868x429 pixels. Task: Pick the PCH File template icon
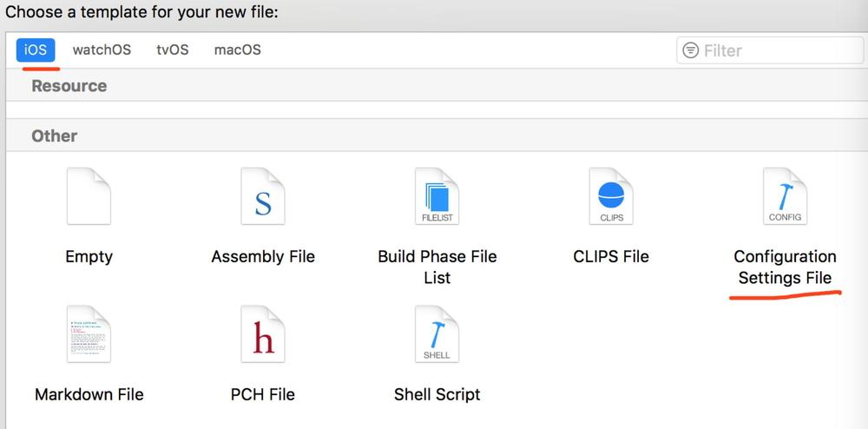(x=263, y=334)
